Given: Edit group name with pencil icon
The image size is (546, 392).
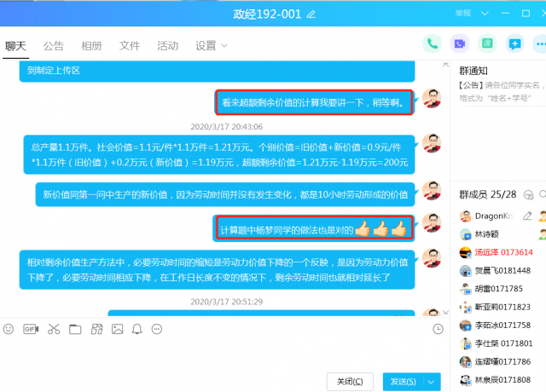Looking at the screenshot, I should coord(311,14).
